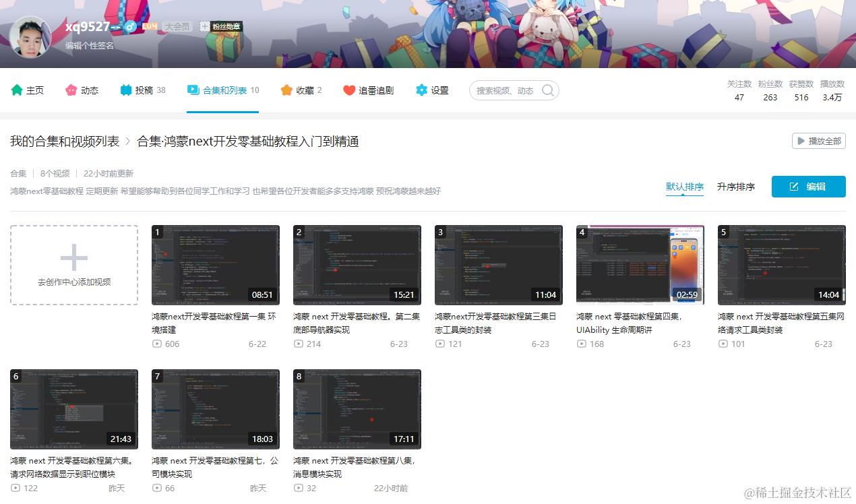This screenshot has width=856, height=504.
Task: Click the 22小时前更新 update time text
Action: tap(109, 173)
